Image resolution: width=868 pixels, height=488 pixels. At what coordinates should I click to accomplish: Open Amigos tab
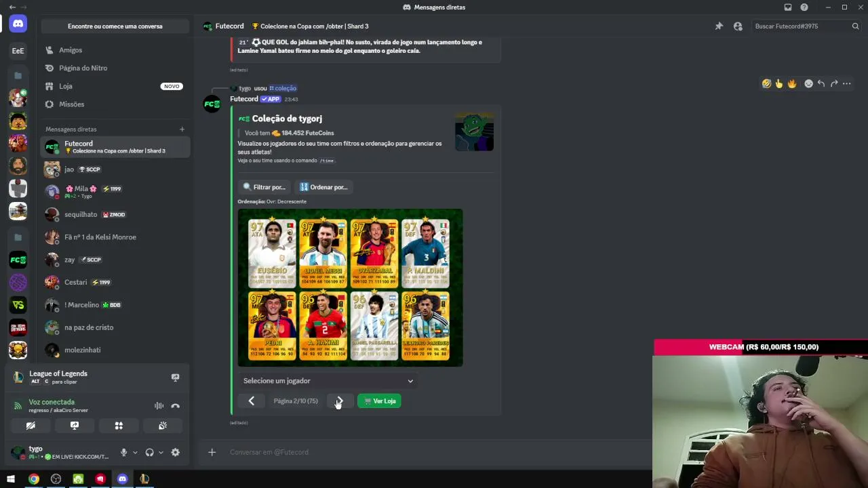click(115, 50)
